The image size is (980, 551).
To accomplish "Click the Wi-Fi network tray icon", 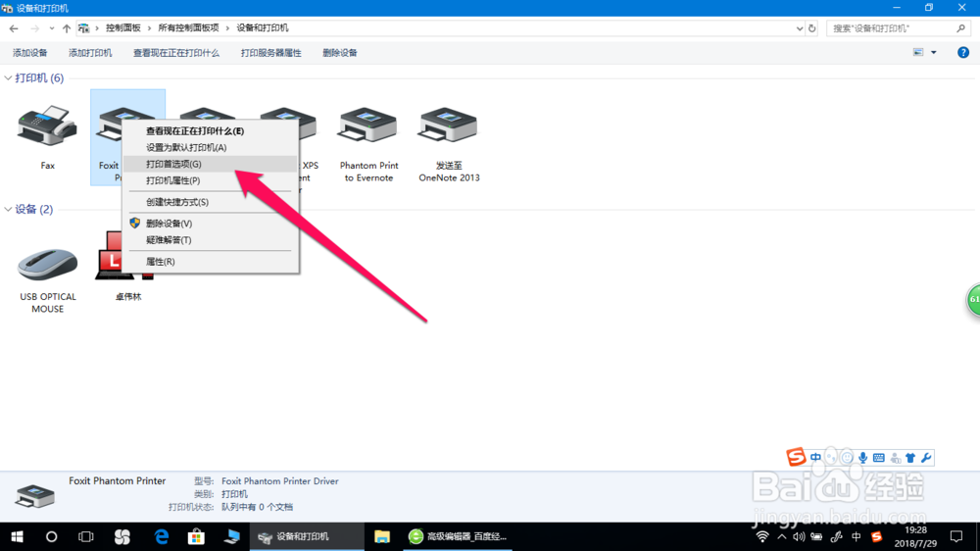I will 761,536.
